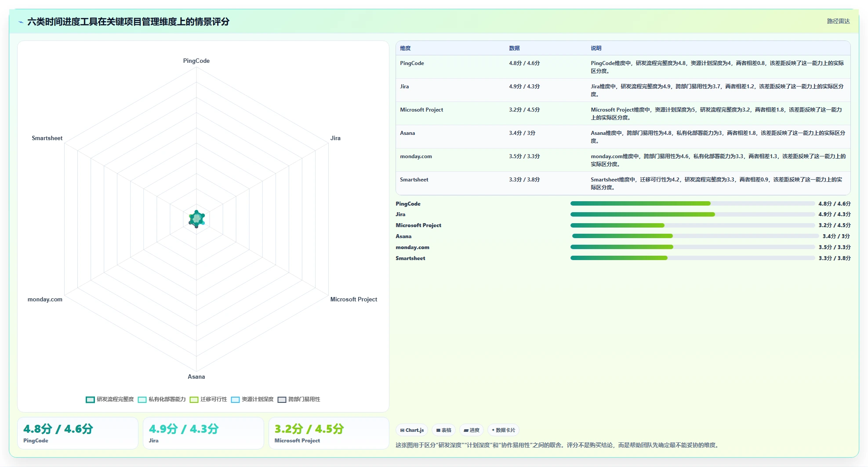Click the PingCode progress list label
Screen dimensions: 868x467
pyautogui.click(x=408, y=204)
